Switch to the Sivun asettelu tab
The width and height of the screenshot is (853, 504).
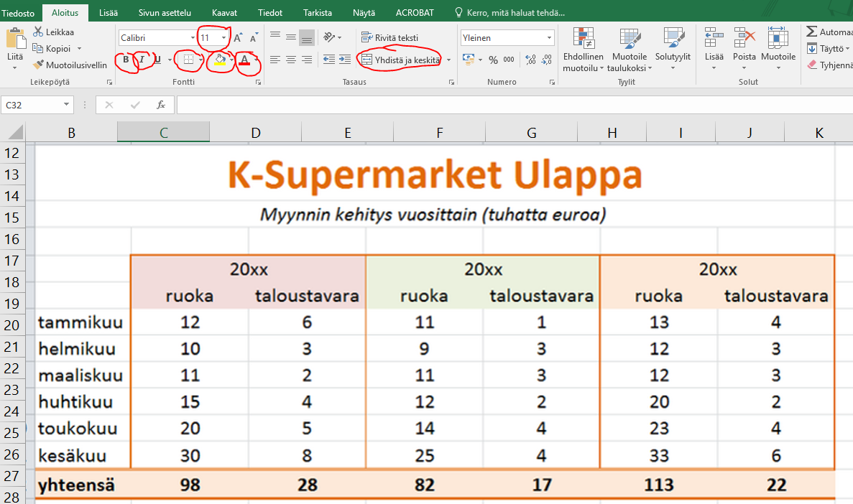click(x=165, y=12)
